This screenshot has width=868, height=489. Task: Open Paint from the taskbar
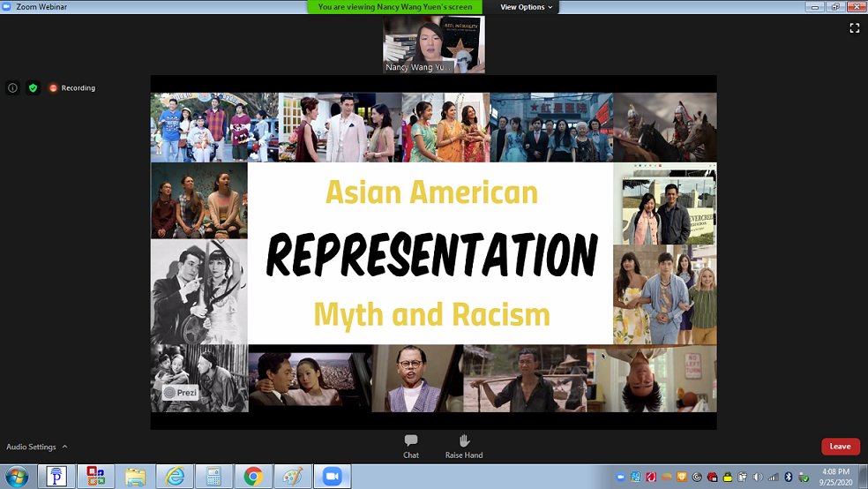coord(293,477)
